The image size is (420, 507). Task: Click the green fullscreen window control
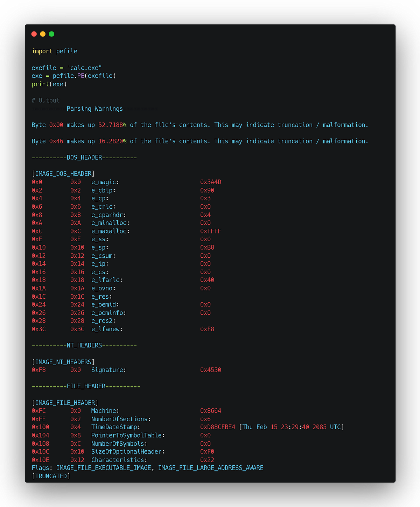coord(51,34)
